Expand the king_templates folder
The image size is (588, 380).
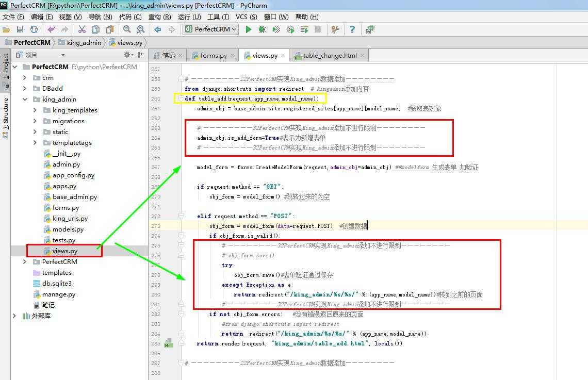pyautogui.click(x=35, y=110)
